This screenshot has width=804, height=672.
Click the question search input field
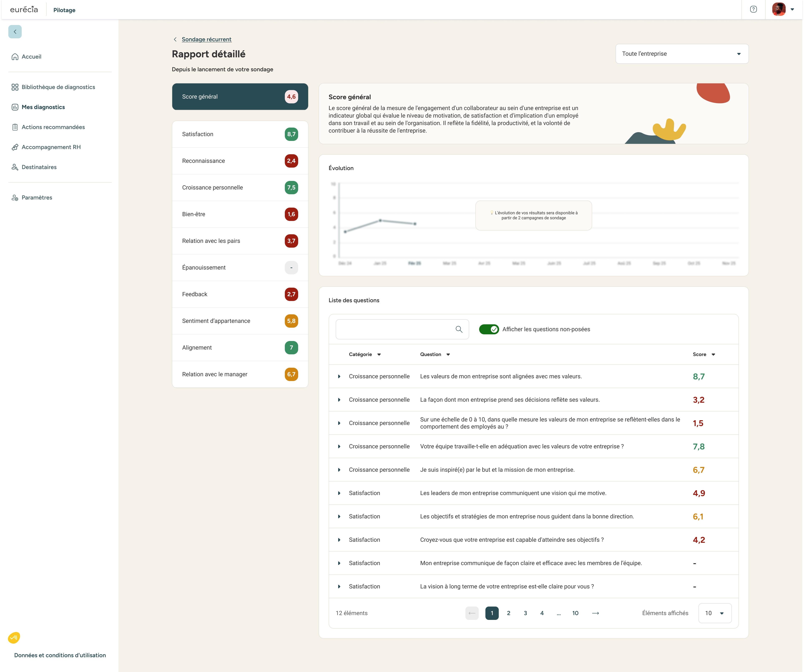coord(394,329)
